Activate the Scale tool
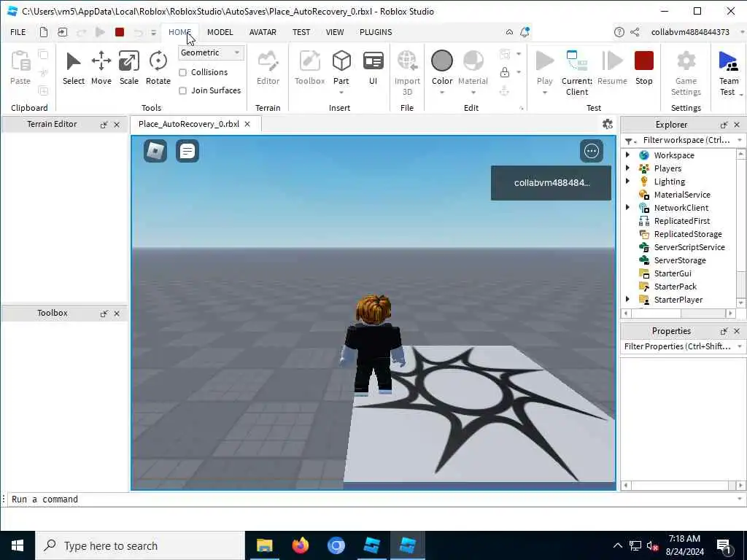The image size is (747, 560). (128, 68)
